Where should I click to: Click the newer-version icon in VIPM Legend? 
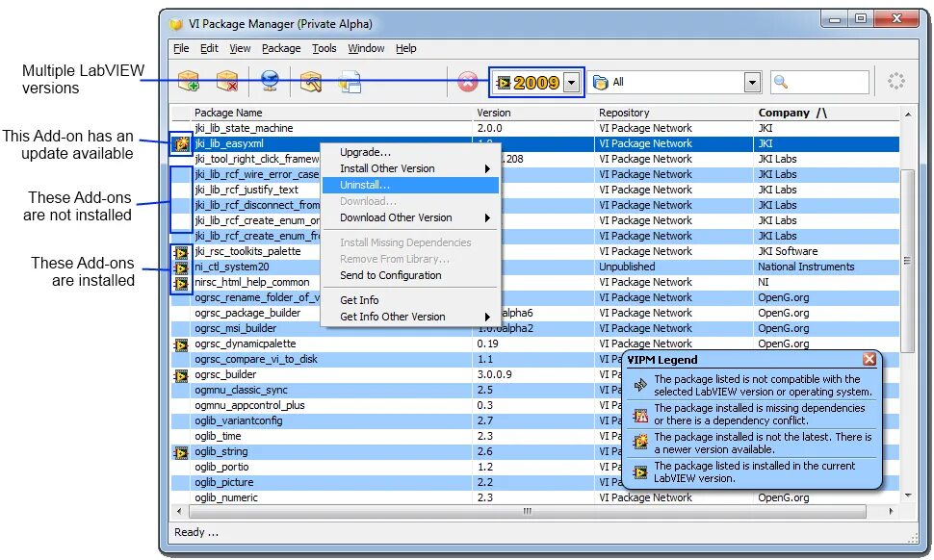pos(640,443)
